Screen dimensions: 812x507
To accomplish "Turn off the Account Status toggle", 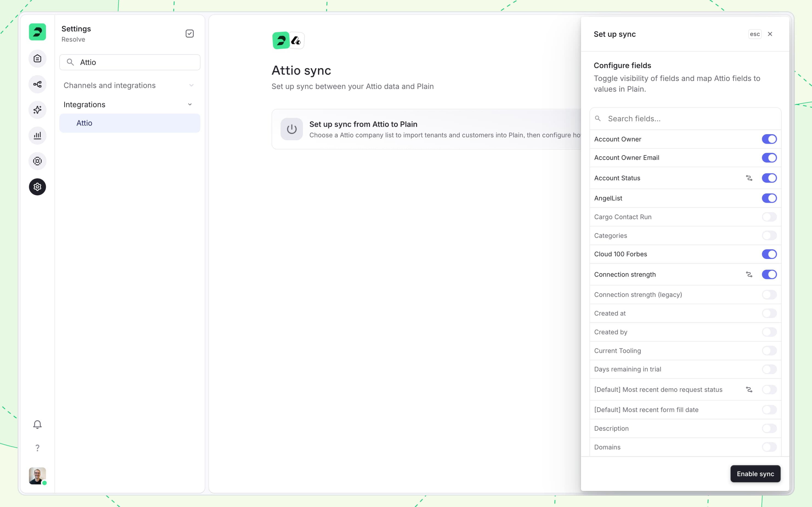I will tap(769, 178).
